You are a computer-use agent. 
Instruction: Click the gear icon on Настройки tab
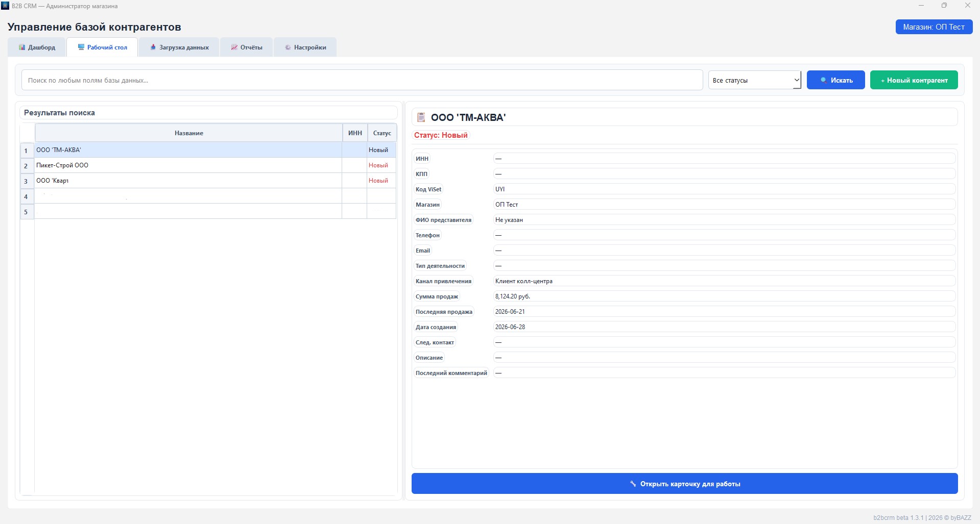point(288,47)
